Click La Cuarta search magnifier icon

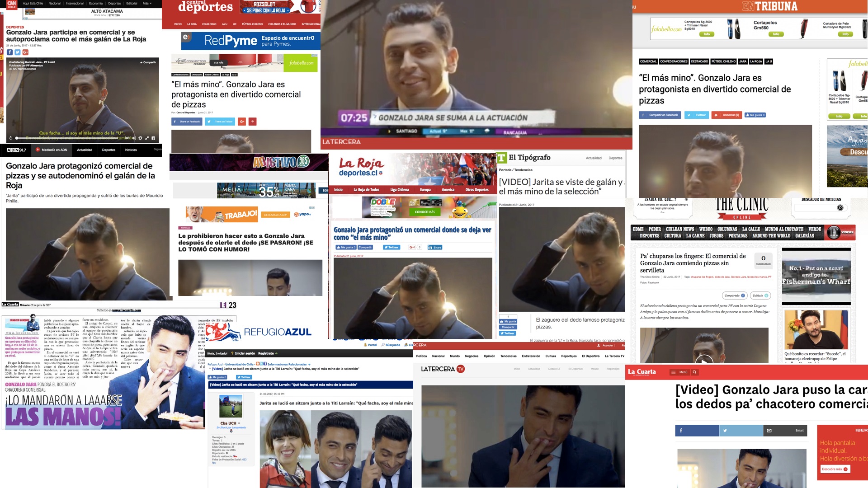[695, 372]
